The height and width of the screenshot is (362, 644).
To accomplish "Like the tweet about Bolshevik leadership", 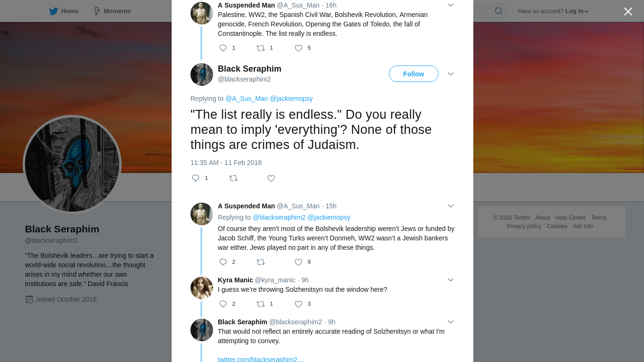I will point(298,262).
